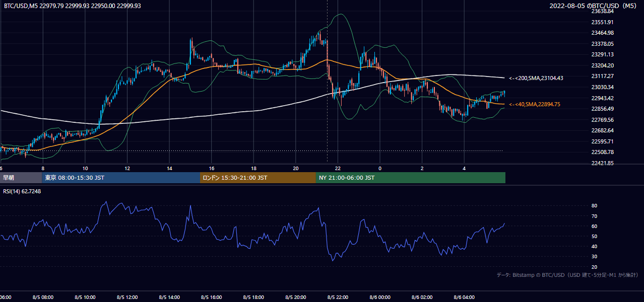Click the 東京 08:00-15:30 JST session bar

click(121, 178)
